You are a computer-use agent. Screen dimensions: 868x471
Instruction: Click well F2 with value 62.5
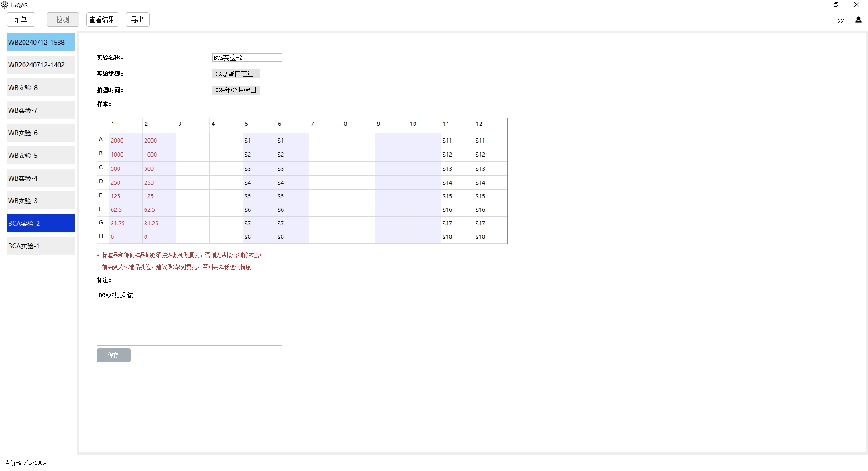159,209
